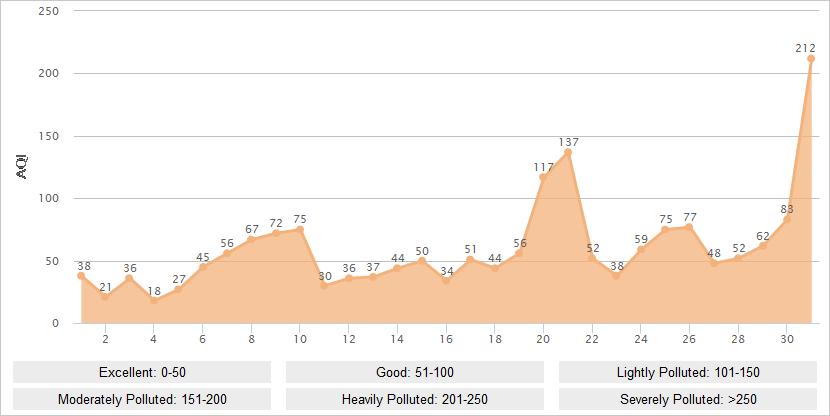This screenshot has height=416, width=830.
Task: Click the data point labeled 27
Action: click(x=178, y=290)
